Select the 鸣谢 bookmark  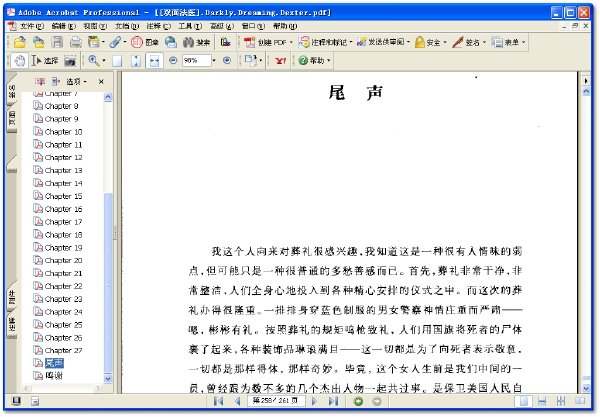tap(54, 376)
